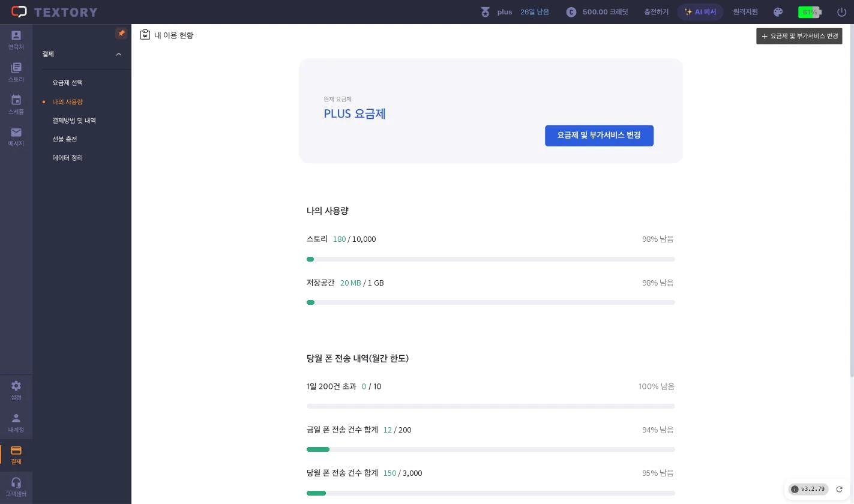Click the 500.00 크레딧 balance text
854x504 pixels.
pos(606,12)
